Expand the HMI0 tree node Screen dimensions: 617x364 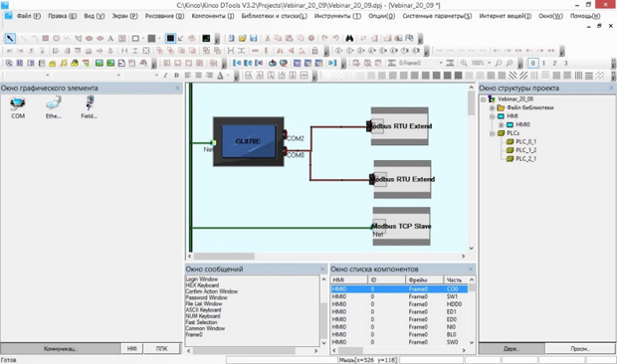[501, 125]
